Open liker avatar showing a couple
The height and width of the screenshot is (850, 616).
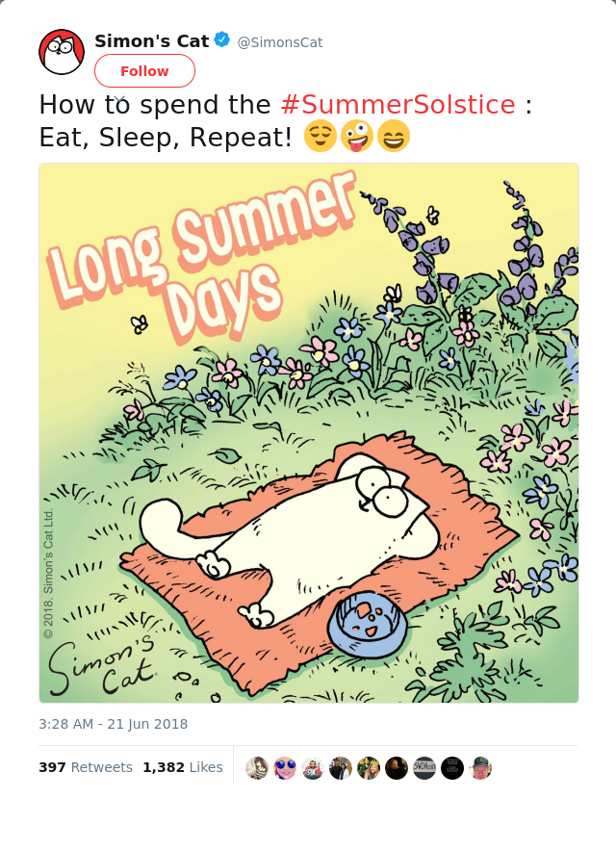(x=341, y=768)
